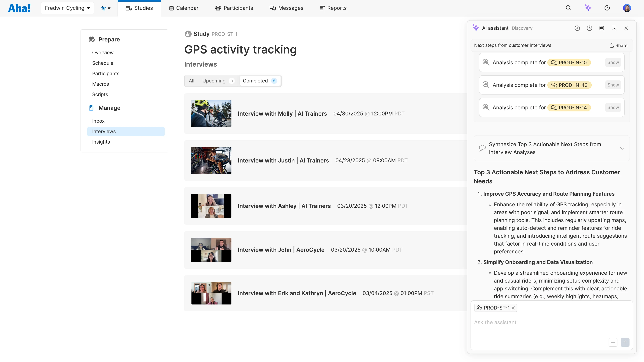Select the All interviews filter
Screen dimensions: 644x362
192,81
